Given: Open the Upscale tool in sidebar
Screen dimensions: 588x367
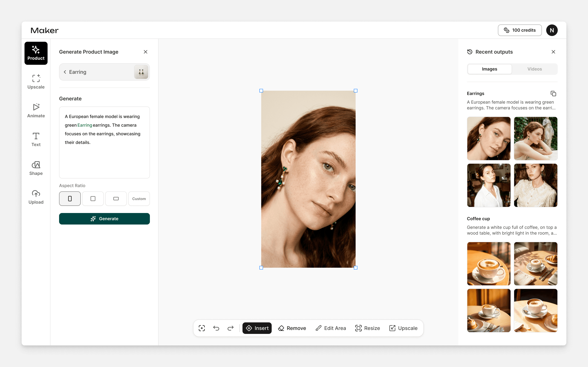Looking at the screenshot, I should pos(36,82).
